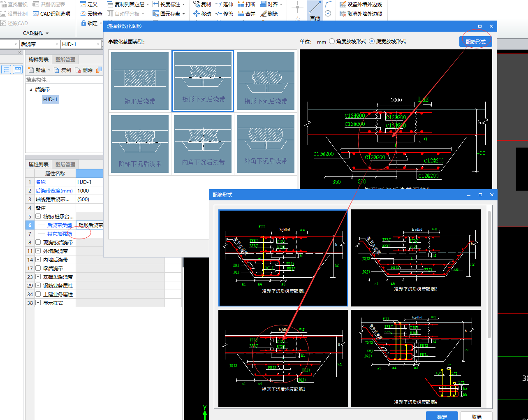Choose 矩形下沉后浇带配筋2 diagram
Image resolution: width=528 pixels, height=420 pixels.
[x=416, y=258]
